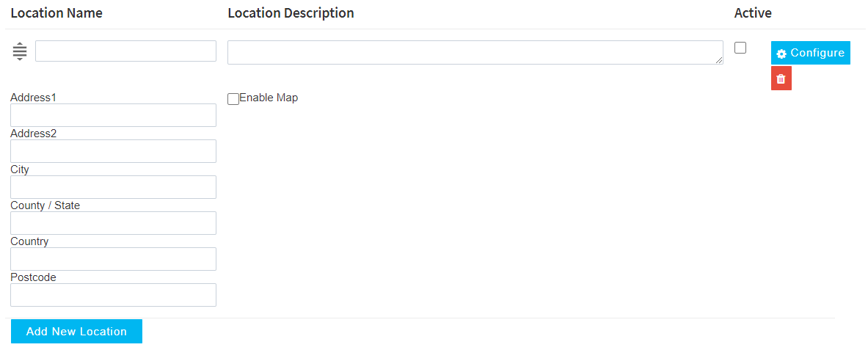Click the Address1 input field
The height and width of the screenshot is (350, 868).
coord(113,115)
